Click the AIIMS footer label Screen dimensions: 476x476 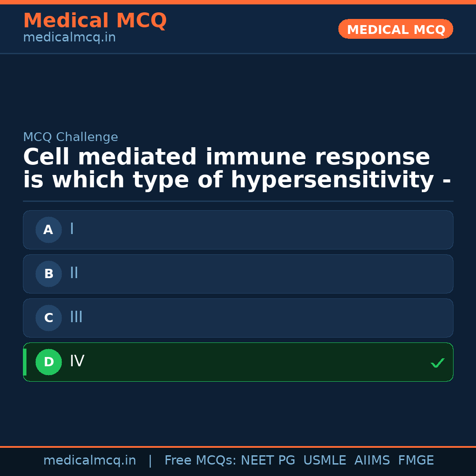pyautogui.click(x=372, y=461)
